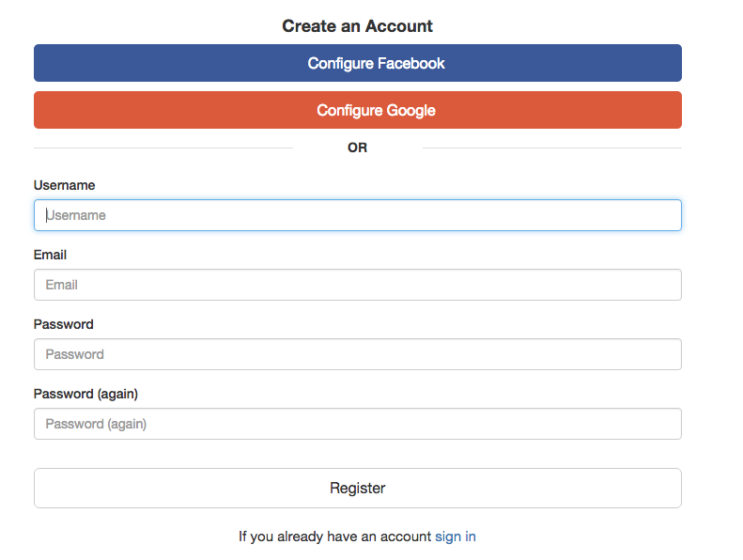This screenshot has width=743, height=560.
Task: Click the Configure Google button
Action: click(358, 110)
